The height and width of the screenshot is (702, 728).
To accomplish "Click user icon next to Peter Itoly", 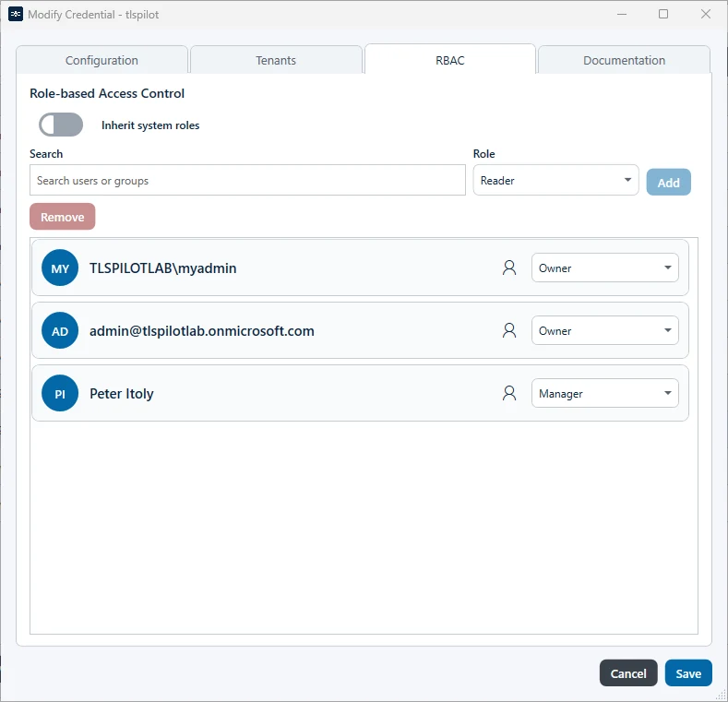I will click(509, 393).
